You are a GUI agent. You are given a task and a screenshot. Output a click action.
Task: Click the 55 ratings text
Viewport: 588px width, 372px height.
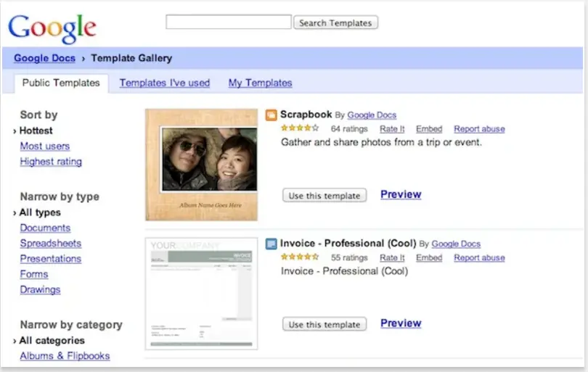(349, 257)
